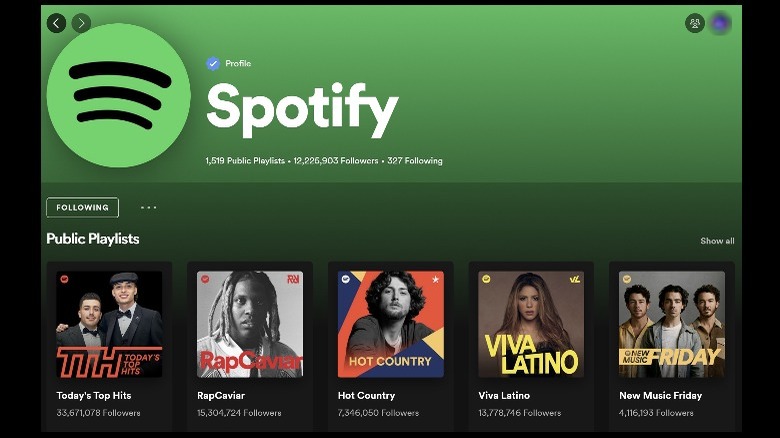Image resolution: width=780 pixels, height=438 pixels.
Task: Click the 1,519 Public Playlists text
Action: [x=245, y=161]
